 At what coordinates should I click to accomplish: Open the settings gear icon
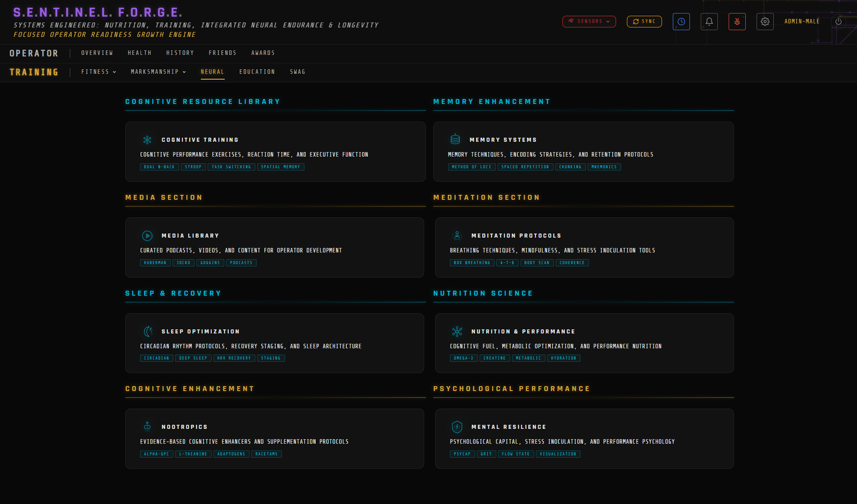[765, 21]
